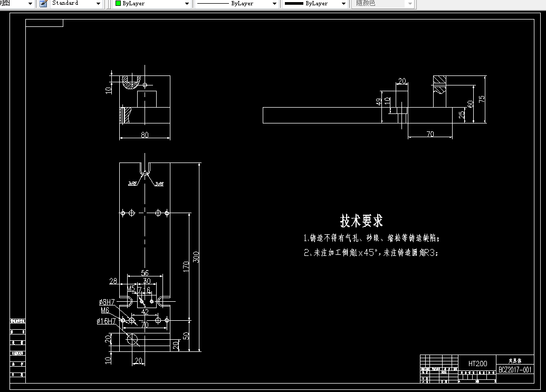Viewport: 546px width, 392px height.
Task: Select the ø16H7 hole annotation
Action: click(x=106, y=321)
